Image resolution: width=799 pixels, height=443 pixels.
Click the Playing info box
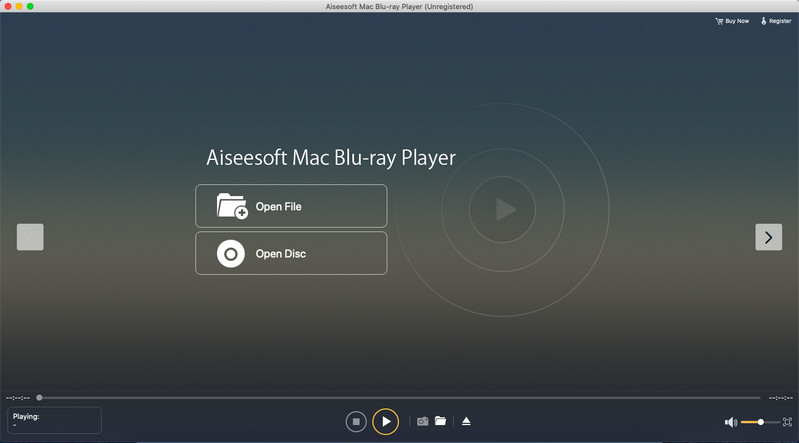tap(54, 420)
